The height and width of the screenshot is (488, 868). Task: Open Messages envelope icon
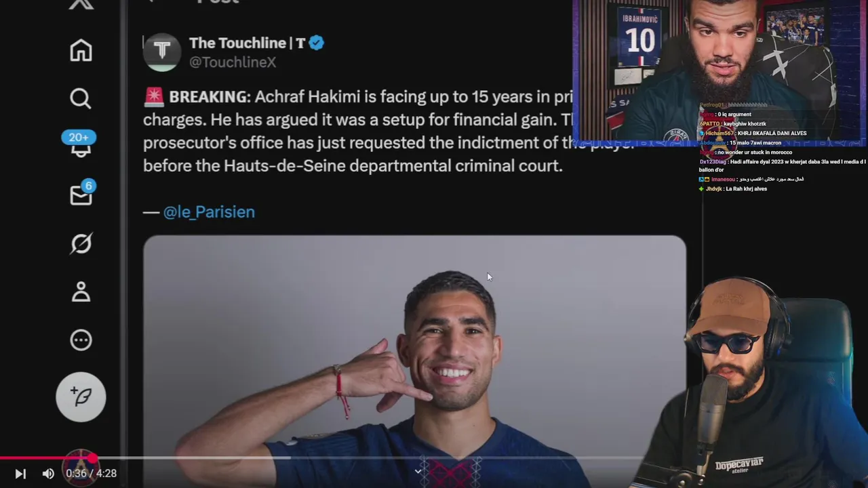(81, 193)
